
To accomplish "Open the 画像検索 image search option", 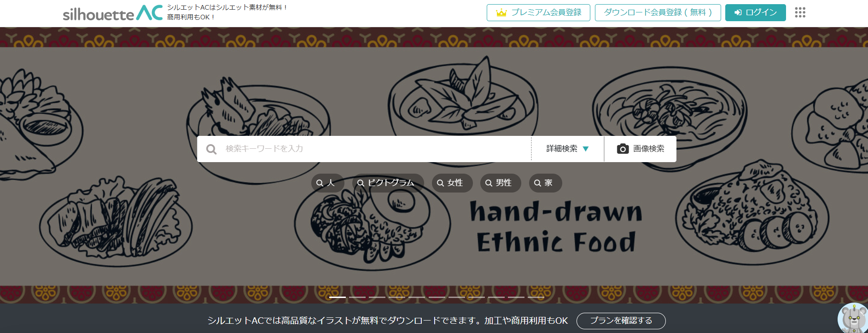I will tap(640, 149).
